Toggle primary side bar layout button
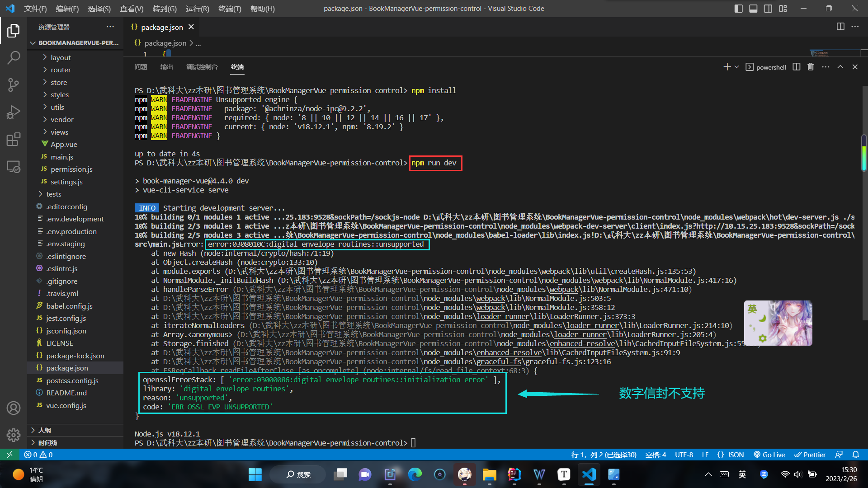The width and height of the screenshot is (868, 488). pos(738,9)
